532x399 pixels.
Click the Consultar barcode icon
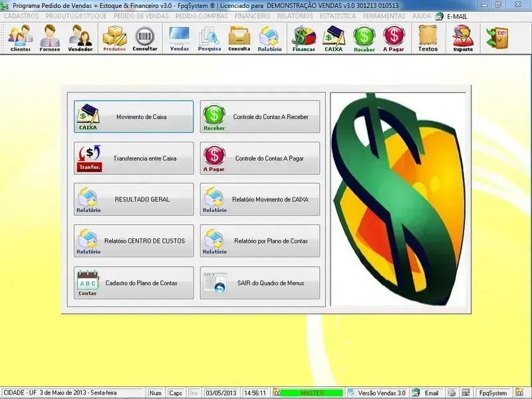(x=145, y=38)
